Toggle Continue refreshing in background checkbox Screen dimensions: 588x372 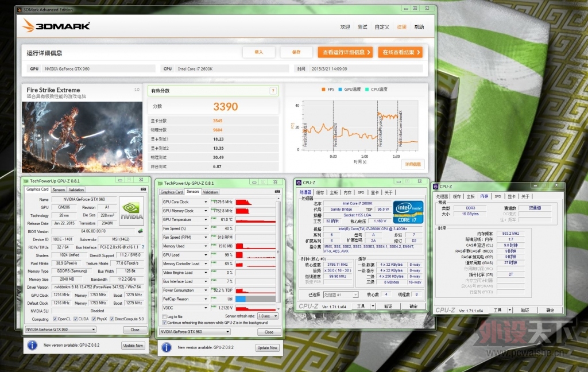[x=164, y=323]
